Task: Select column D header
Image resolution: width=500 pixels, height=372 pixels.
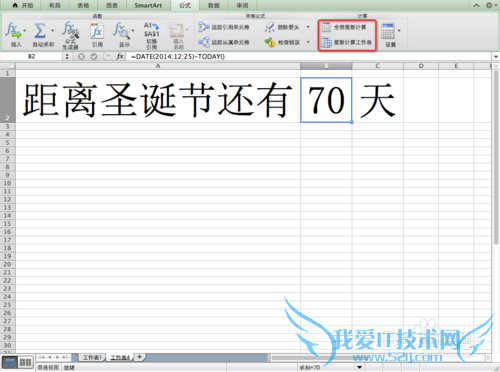Action: pyautogui.click(x=421, y=66)
